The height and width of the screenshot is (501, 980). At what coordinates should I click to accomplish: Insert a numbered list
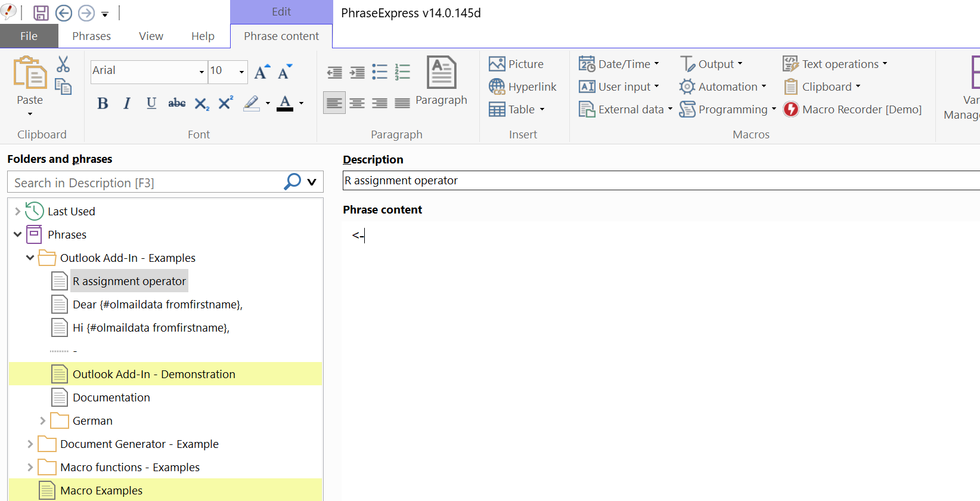click(x=402, y=72)
